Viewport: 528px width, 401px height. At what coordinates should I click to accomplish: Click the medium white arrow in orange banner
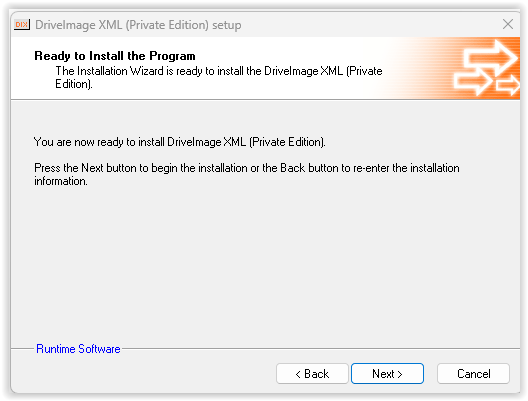tap(472, 81)
